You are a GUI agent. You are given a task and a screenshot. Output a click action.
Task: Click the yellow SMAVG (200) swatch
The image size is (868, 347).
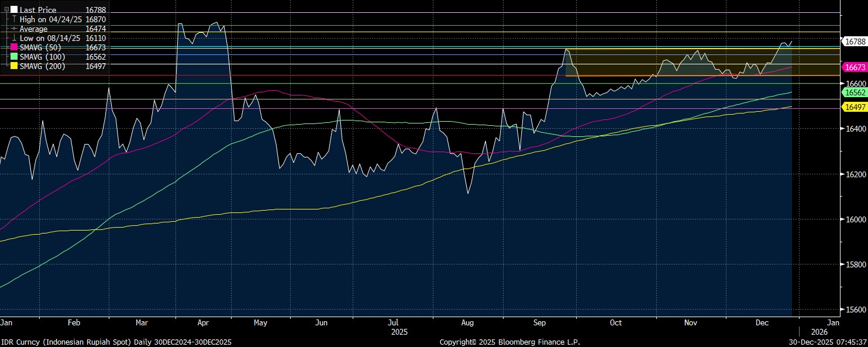(x=14, y=66)
